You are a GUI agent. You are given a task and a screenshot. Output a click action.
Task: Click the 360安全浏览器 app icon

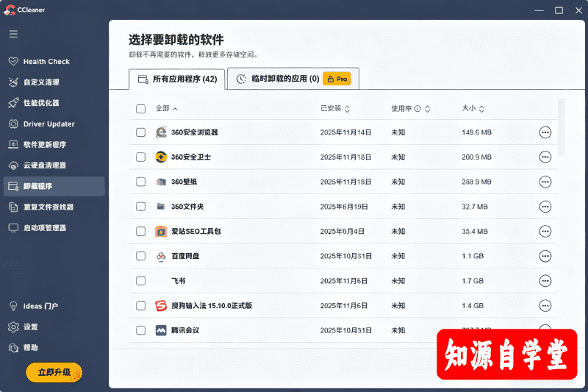[161, 132]
